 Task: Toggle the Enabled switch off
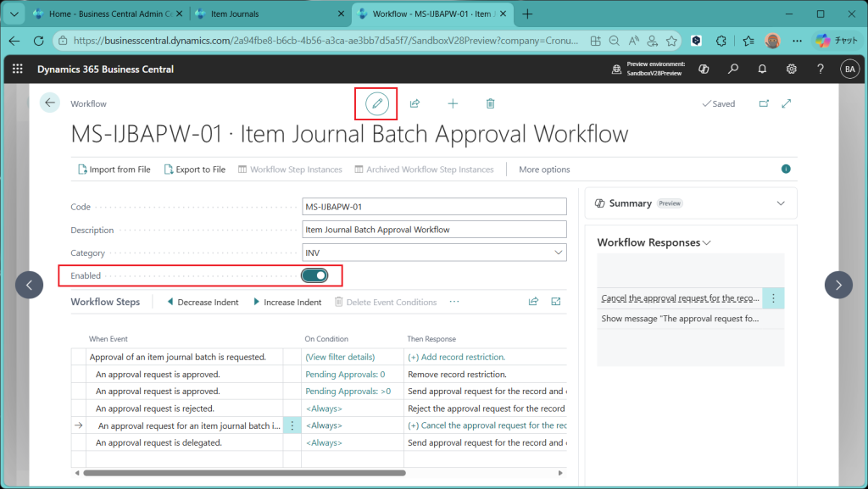314,275
